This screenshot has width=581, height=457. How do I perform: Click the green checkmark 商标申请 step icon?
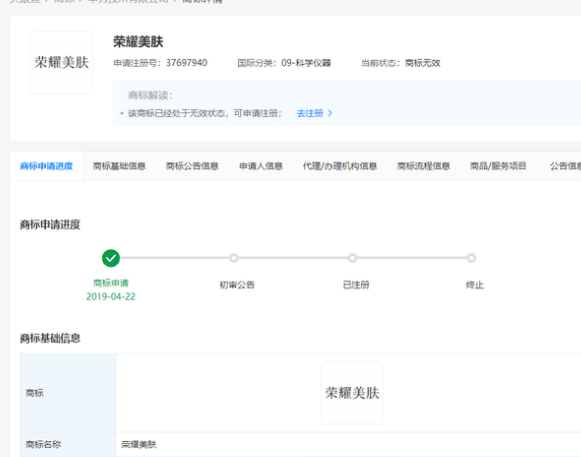[111, 258]
